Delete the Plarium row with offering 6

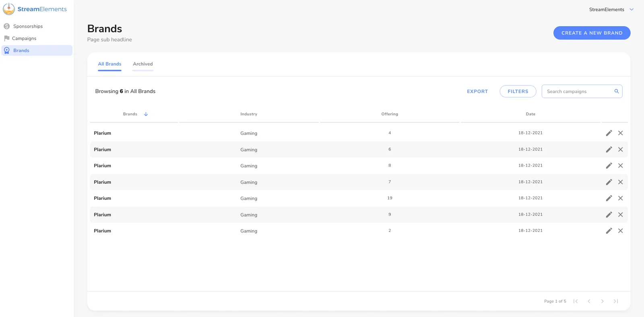point(620,149)
